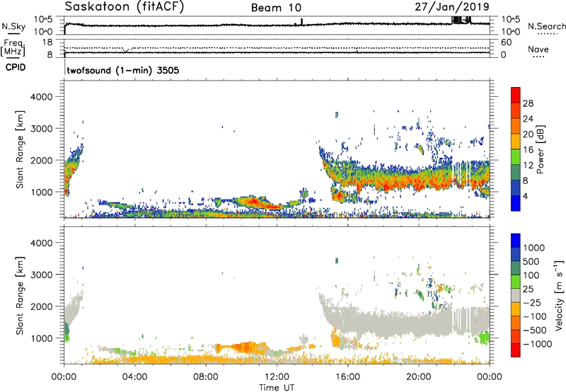Click the velocity panel 'Slant Range [km]' label
The height and width of the screenshot is (392, 566).
[x=20, y=296]
